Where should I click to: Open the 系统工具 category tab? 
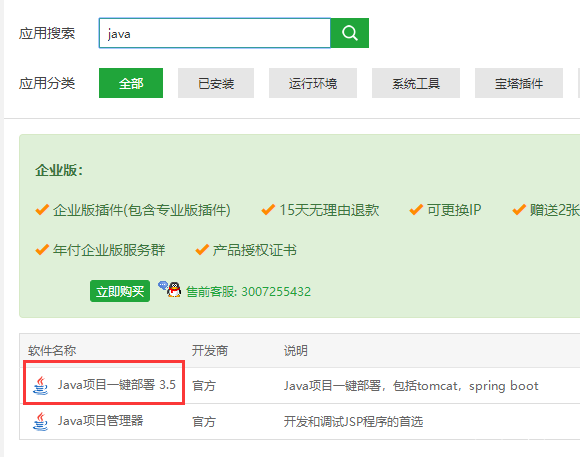click(416, 83)
